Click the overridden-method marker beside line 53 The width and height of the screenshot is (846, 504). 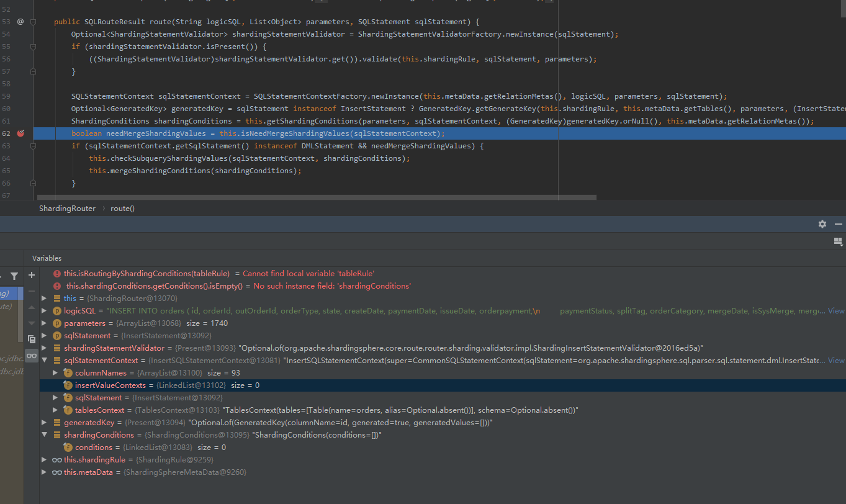click(x=19, y=22)
